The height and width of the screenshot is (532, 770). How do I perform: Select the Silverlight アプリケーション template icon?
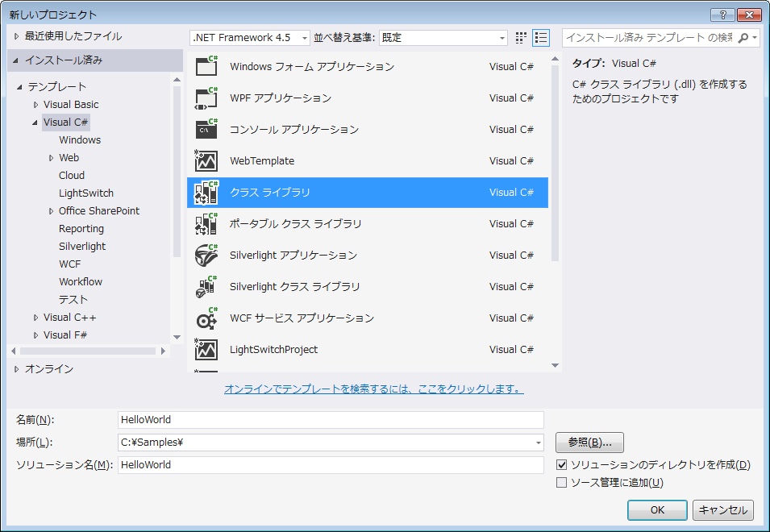click(206, 255)
